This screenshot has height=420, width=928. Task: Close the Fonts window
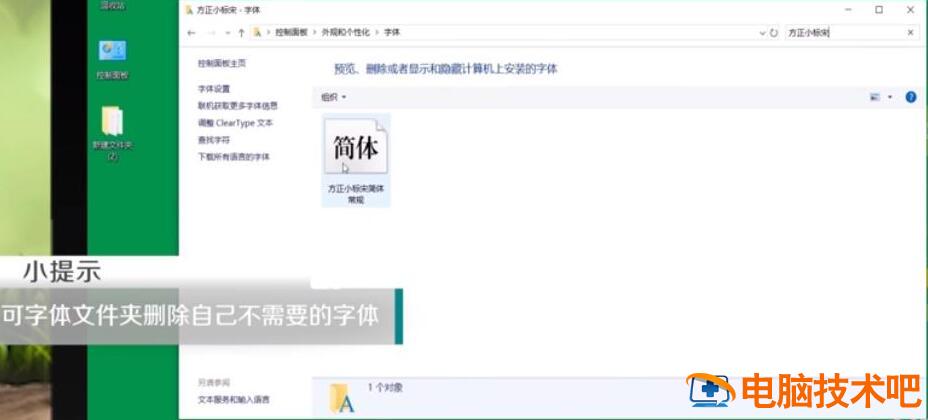pos(910,10)
